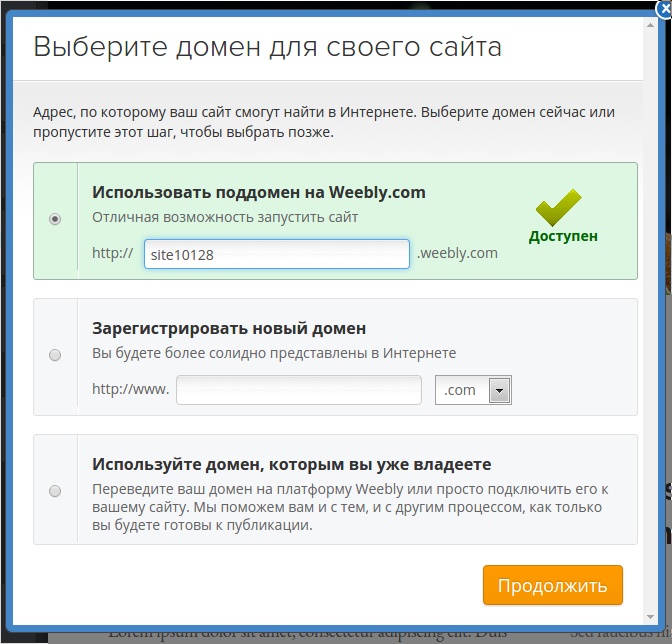Click the text Отличная возможность запустить сайт
Image resolution: width=672 pixels, height=644 pixels.
click(225, 217)
